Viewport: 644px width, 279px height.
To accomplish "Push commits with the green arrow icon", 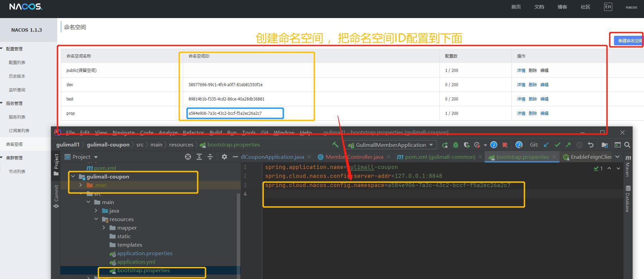I will tap(568, 145).
